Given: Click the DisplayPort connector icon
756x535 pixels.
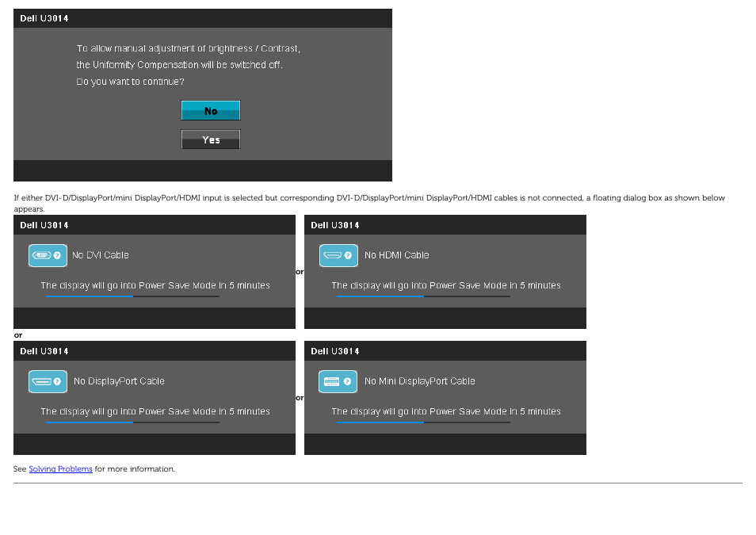Looking at the screenshot, I should click(x=48, y=381).
